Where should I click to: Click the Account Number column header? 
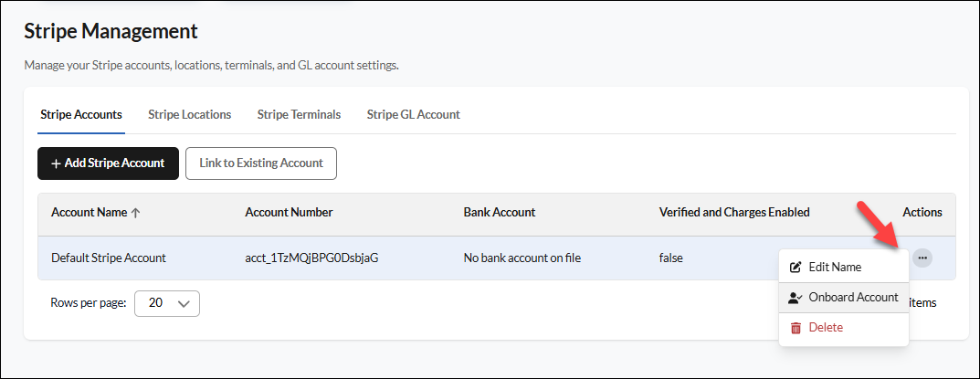[289, 213]
